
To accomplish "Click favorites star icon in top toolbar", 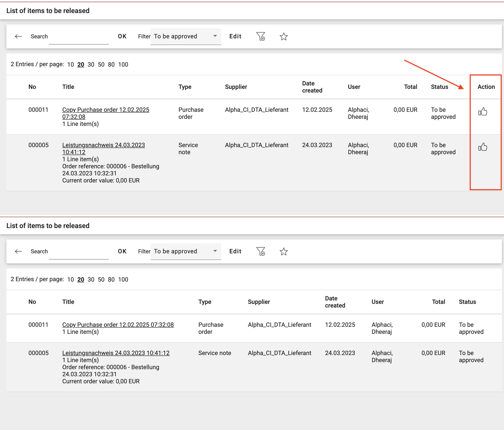I will tap(284, 37).
